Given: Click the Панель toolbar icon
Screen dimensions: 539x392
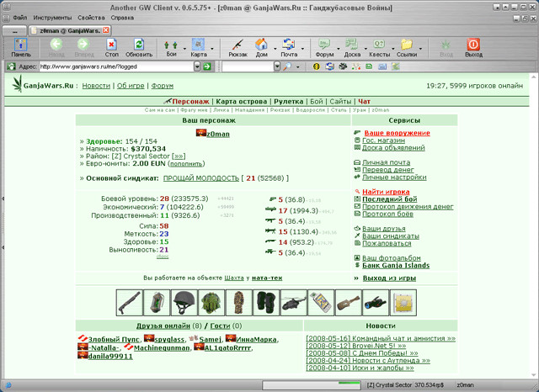Looking at the screenshot, I should [21, 47].
